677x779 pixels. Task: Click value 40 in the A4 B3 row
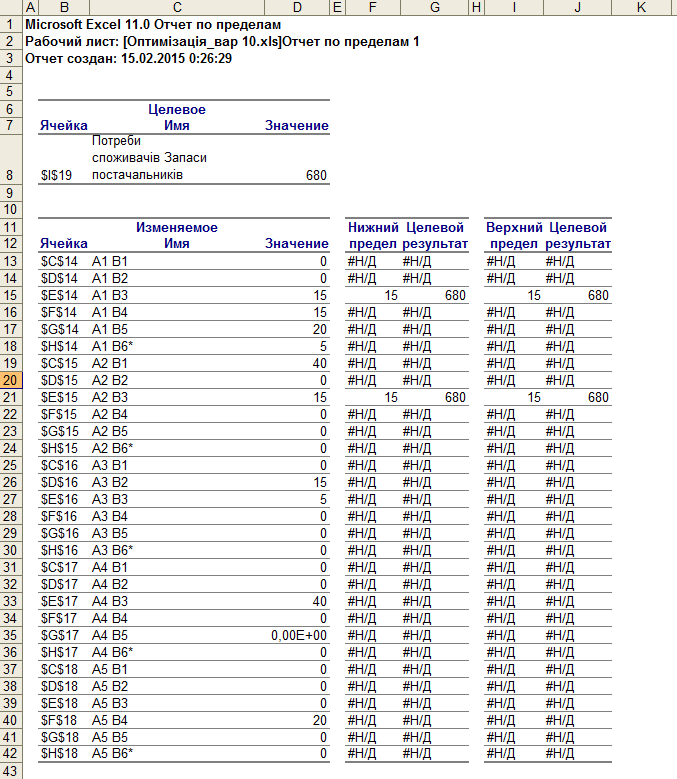(320, 601)
